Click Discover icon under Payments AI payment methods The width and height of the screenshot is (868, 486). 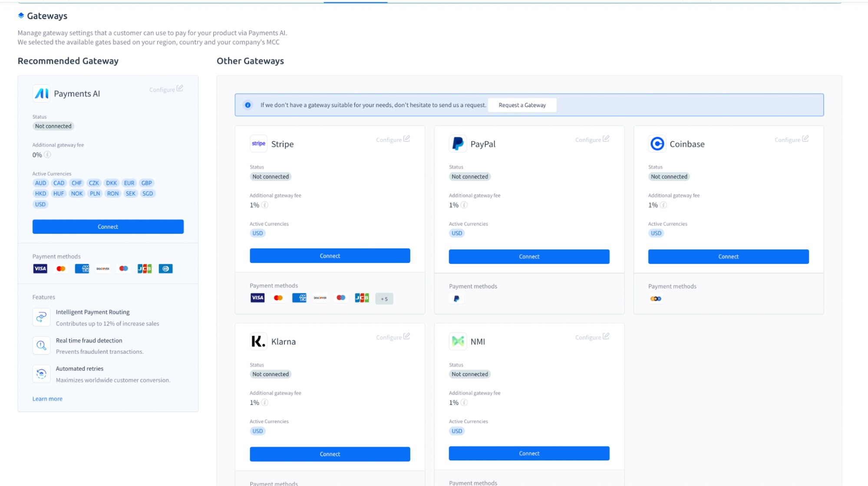coord(103,269)
